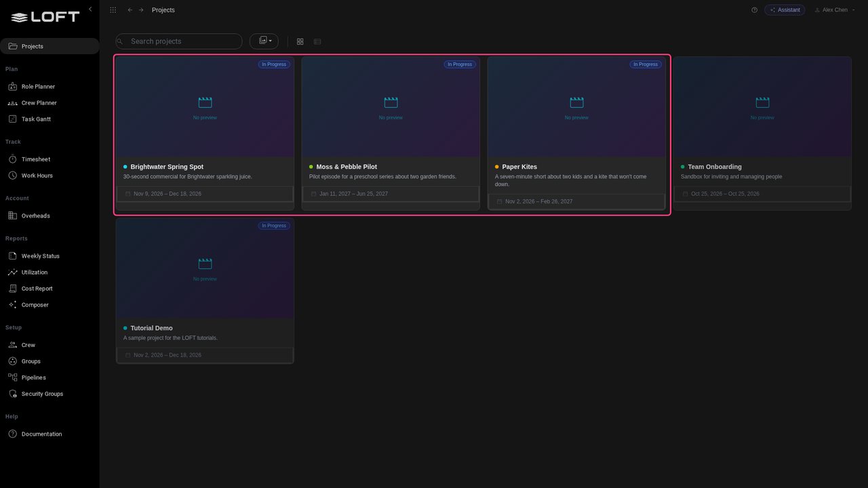868x488 pixels.
Task: Go forward with the right arrow
Action: (x=141, y=10)
